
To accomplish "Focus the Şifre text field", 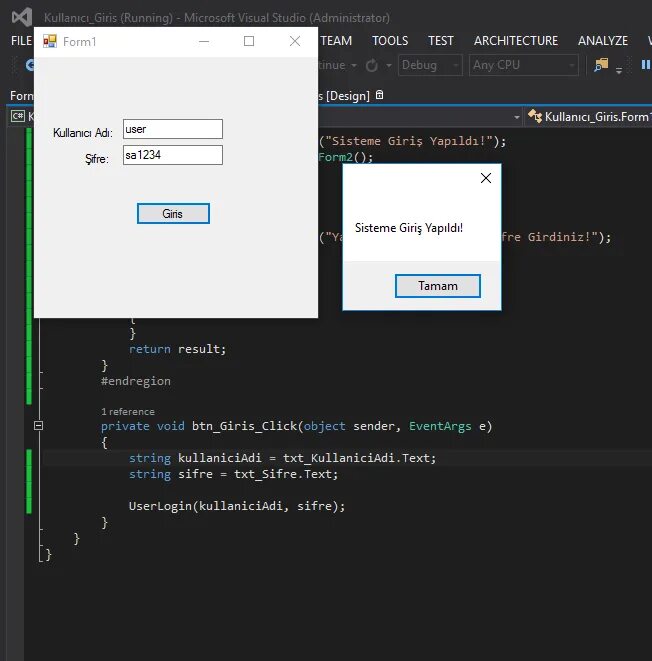I will point(173,155).
